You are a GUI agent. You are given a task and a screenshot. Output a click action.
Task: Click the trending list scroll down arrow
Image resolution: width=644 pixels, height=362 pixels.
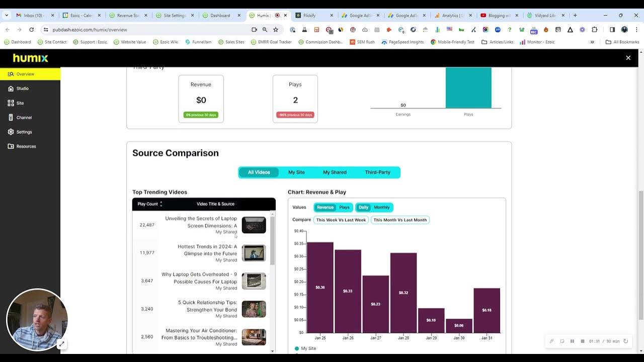click(x=273, y=351)
